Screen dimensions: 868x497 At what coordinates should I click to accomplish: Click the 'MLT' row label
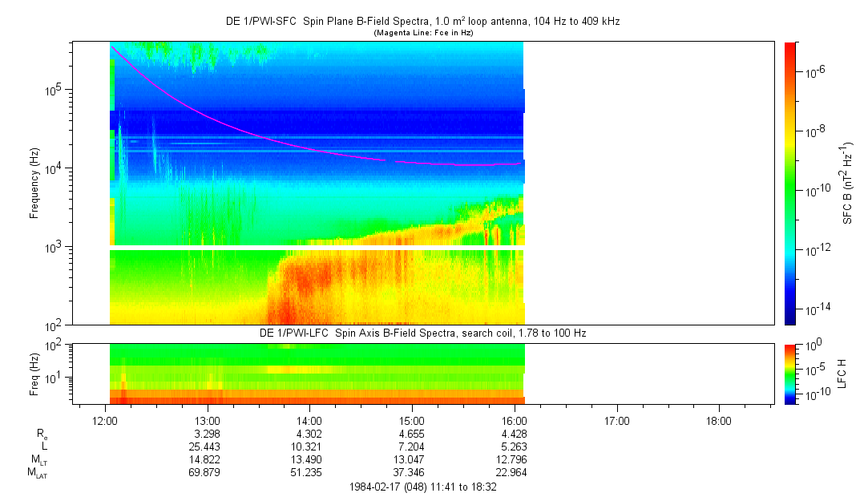pyautogui.click(x=39, y=460)
